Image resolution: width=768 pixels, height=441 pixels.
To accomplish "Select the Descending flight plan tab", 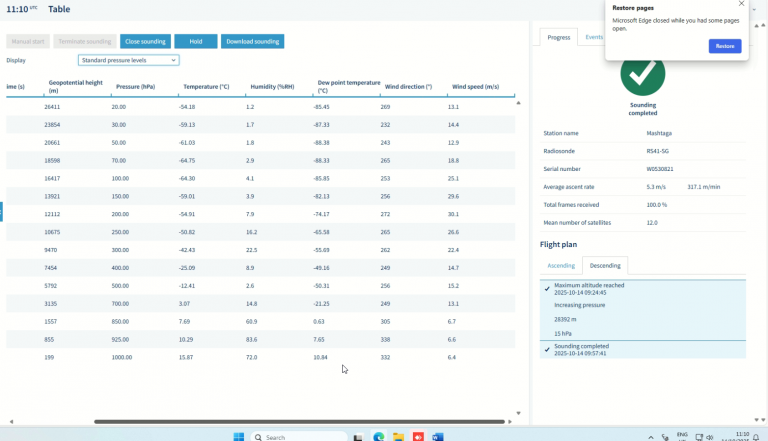I will (x=605, y=266).
